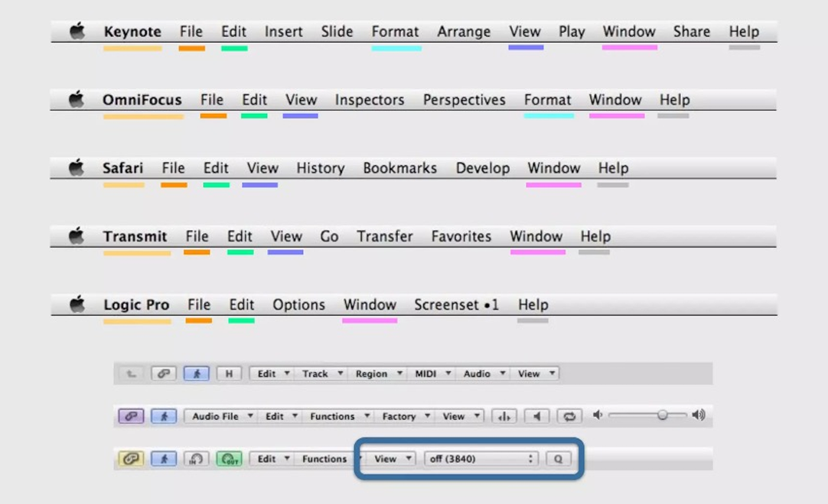Viewport: 828px width, 504px height.
Task: Click the transient editing waveform icon
Action: click(x=504, y=416)
